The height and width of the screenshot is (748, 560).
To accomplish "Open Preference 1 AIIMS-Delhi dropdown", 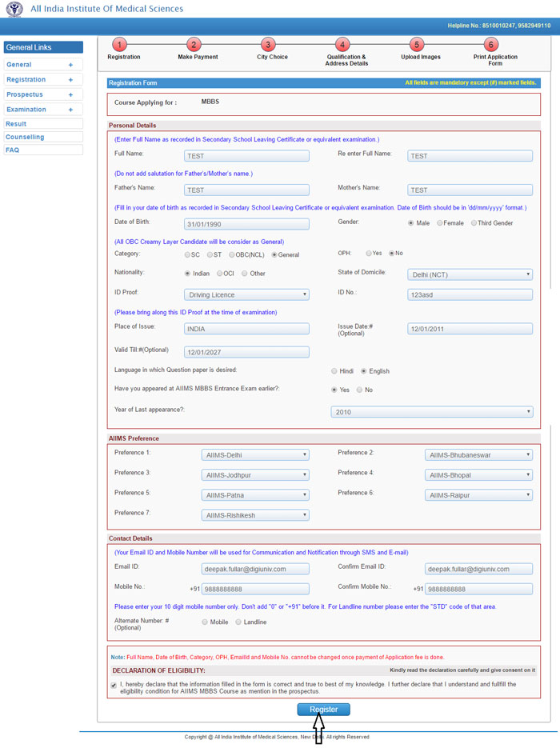I will [255, 454].
